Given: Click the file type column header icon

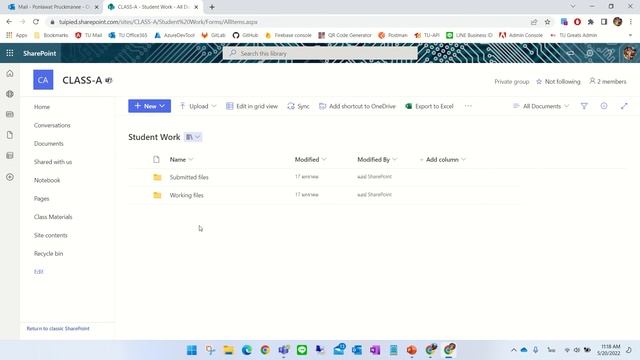Looking at the screenshot, I should (156, 160).
